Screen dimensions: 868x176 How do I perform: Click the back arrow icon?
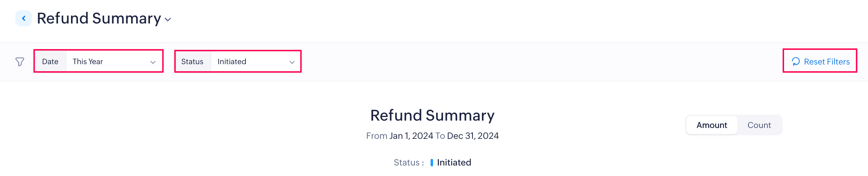click(23, 18)
